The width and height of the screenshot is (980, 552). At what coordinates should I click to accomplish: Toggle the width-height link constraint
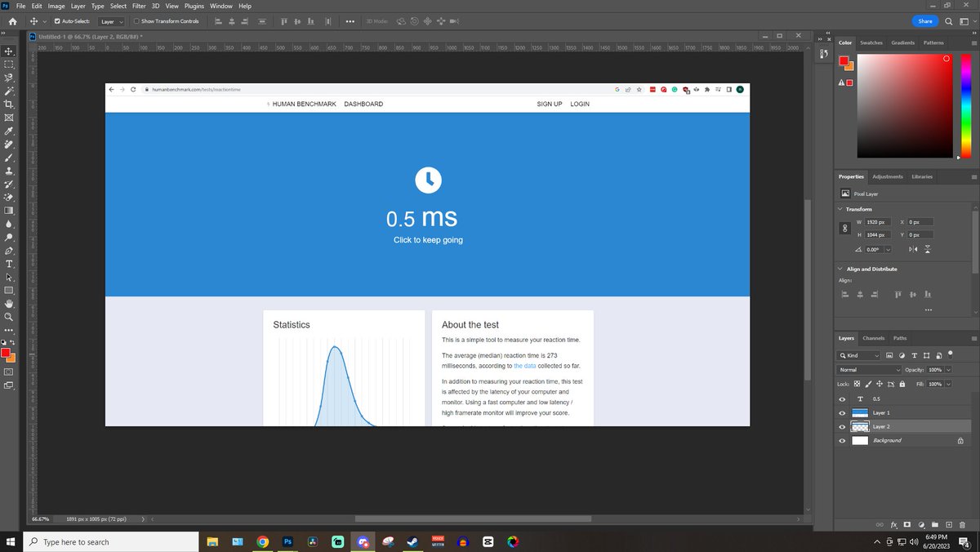tap(845, 229)
